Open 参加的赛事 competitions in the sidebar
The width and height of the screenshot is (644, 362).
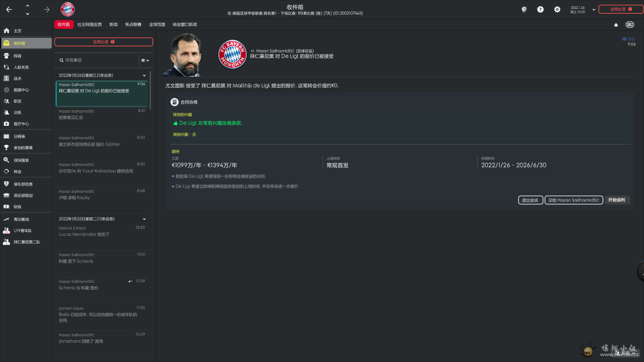26,148
